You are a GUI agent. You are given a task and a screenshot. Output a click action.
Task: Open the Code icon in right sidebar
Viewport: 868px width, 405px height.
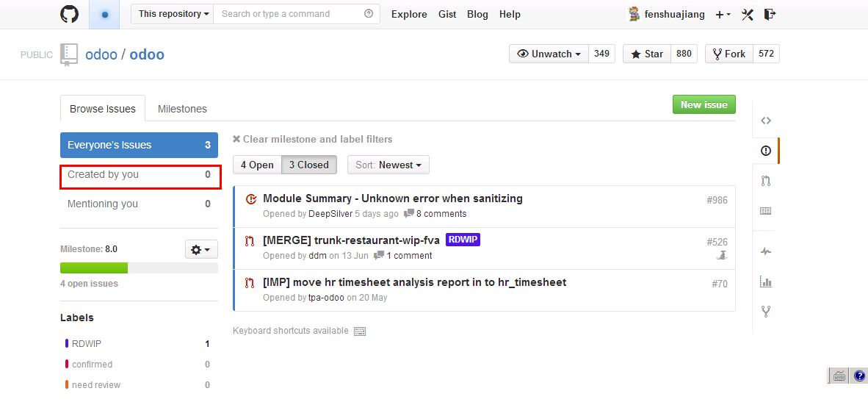click(x=766, y=121)
